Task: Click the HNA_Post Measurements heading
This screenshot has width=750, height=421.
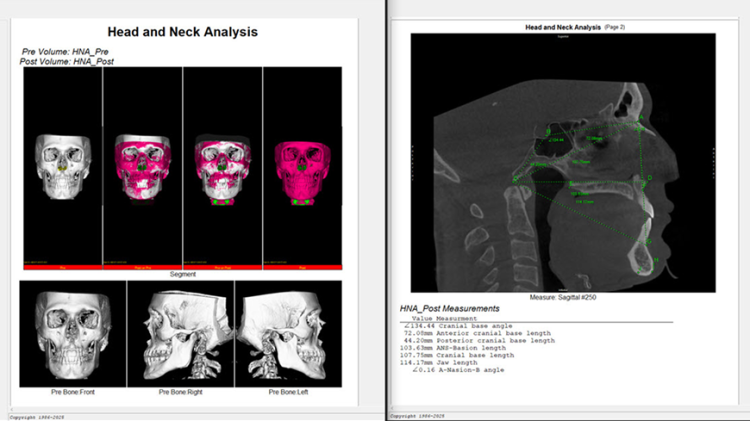Action: (451, 310)
